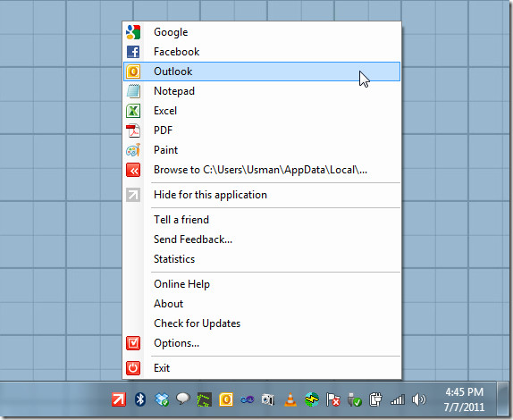Choose Hide for this application
Image resolution: width=513 pixels, height=420 pixels.
262,195
